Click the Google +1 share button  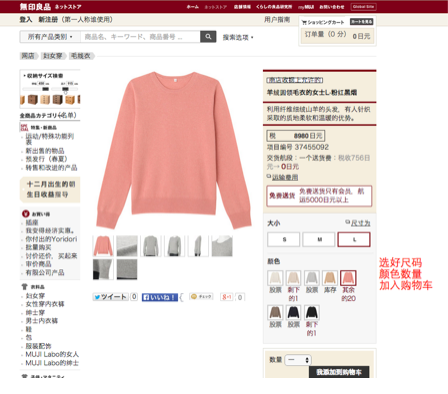pyautogui.click(x=227, y=297)
